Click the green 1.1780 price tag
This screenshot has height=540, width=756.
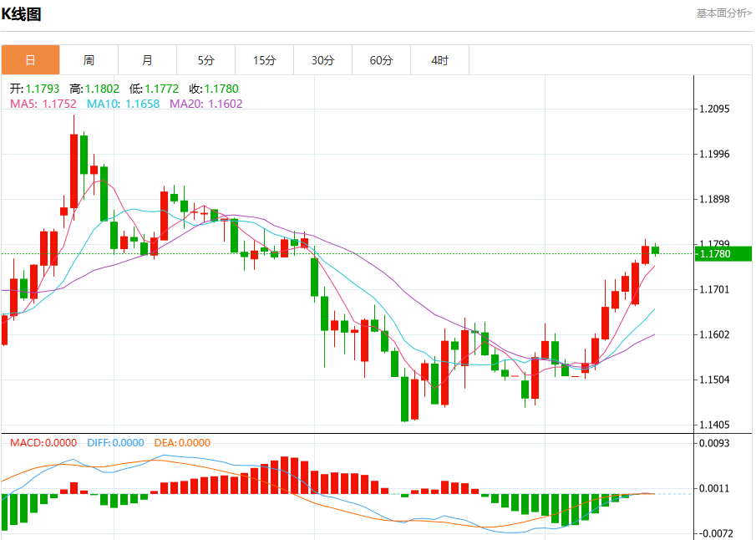pos(723,254)
